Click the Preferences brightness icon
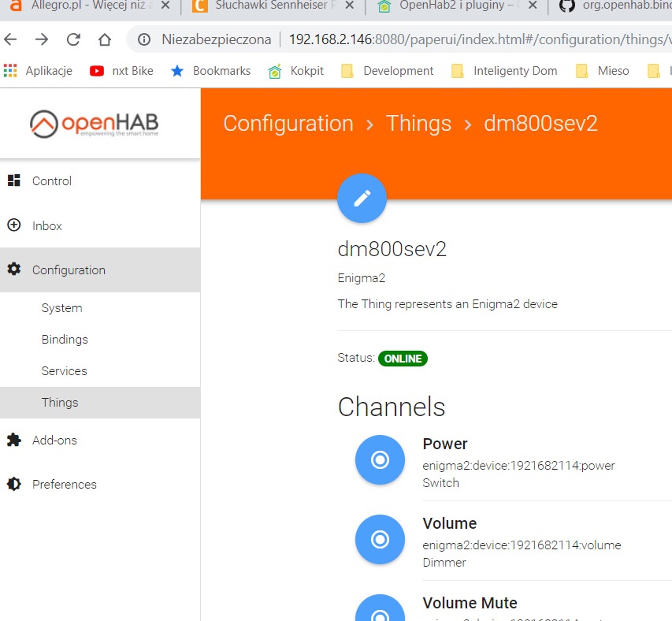Image resolution: width=672 pixels, height=621 pixels. (13, 484)
